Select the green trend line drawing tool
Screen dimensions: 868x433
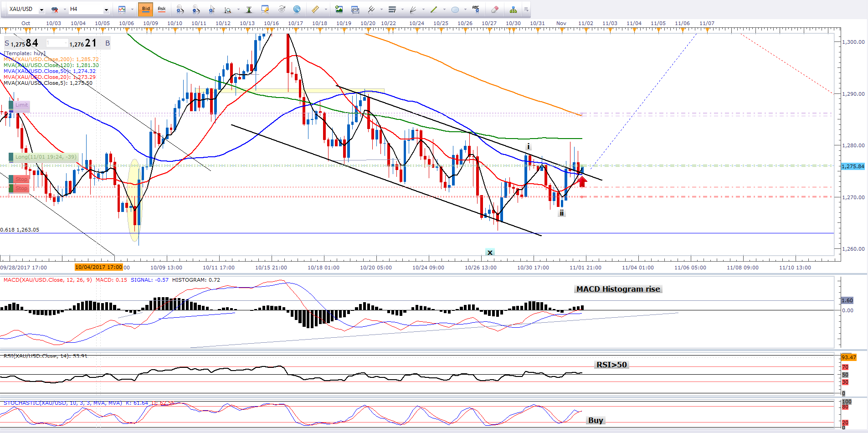click(x=433, y=9)
